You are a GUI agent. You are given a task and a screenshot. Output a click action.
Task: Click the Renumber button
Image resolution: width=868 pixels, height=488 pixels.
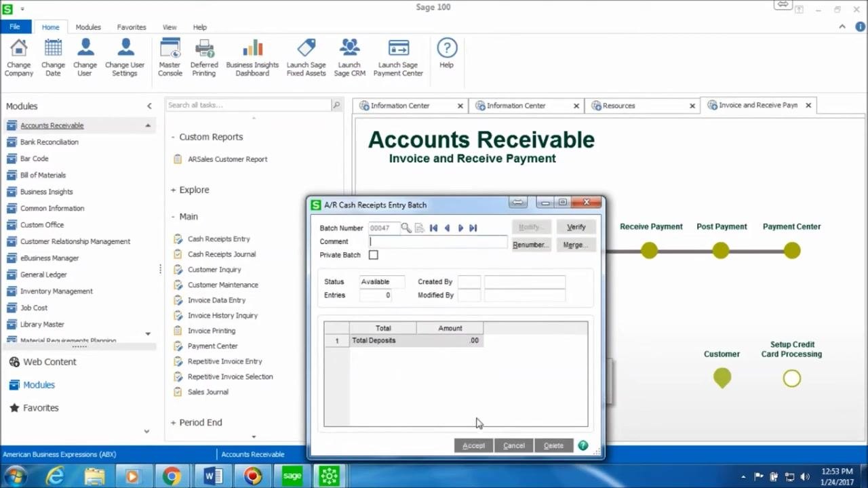click(x=530, y=245)
